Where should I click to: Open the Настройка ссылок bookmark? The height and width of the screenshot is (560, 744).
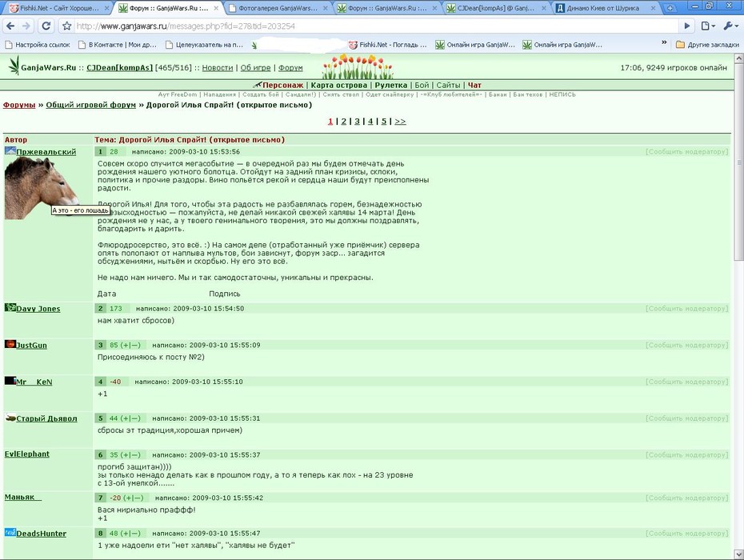[38, 45]
